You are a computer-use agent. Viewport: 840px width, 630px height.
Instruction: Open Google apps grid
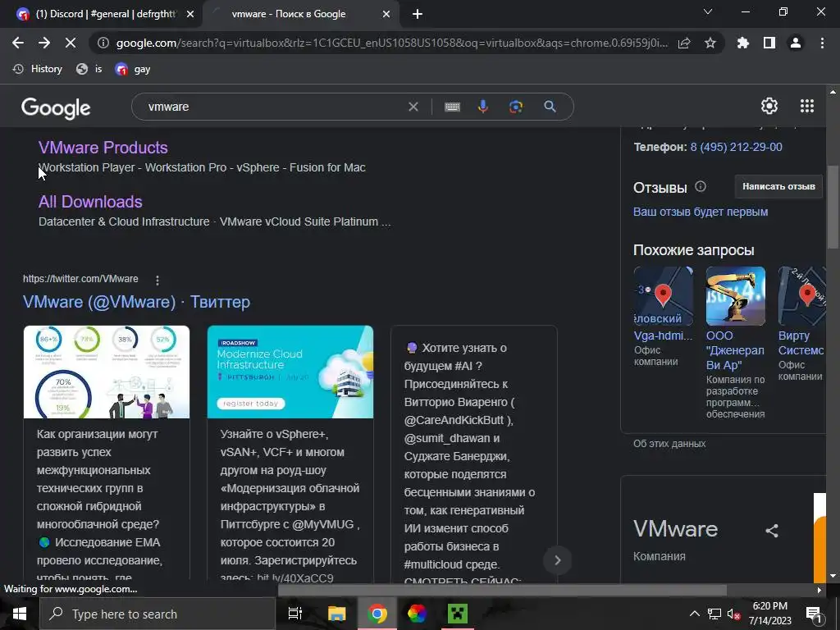807,106
